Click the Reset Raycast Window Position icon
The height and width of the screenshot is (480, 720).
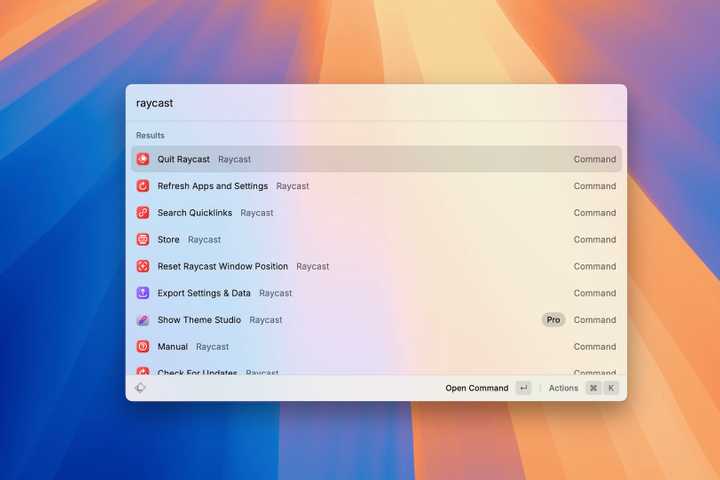tap(143, 267)
